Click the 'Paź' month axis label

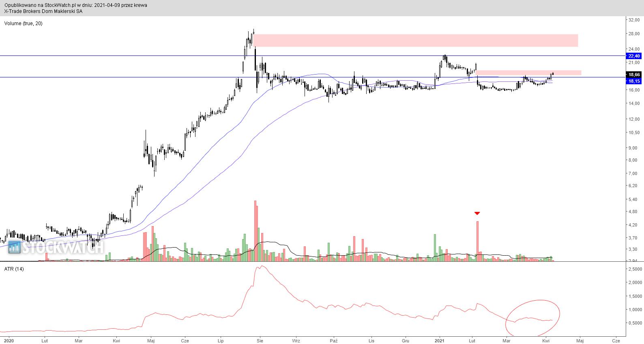(x=334, y=341)
